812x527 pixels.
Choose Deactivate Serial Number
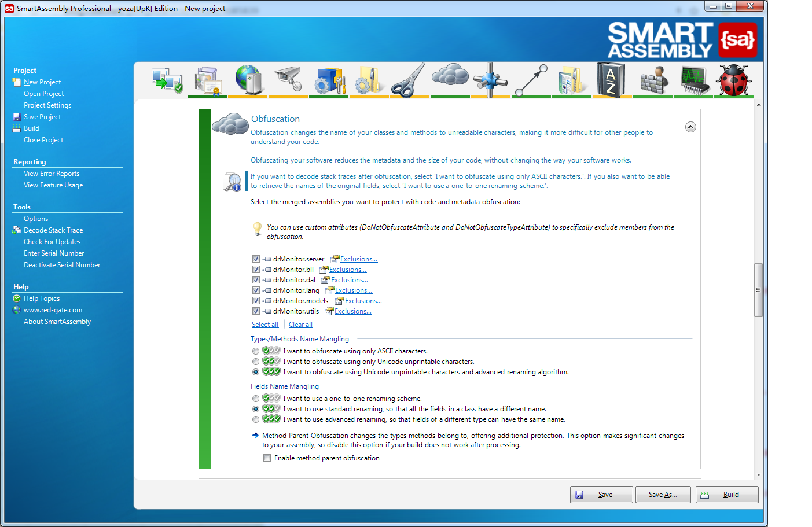point(62,265)
